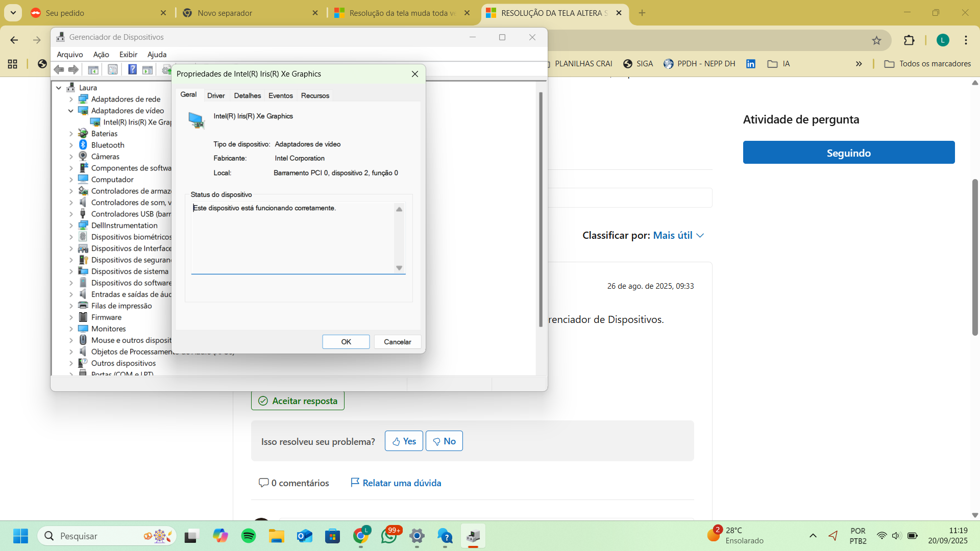The height and width of the screenshot is (551, 980).
Task: Open the LinkedIn bookmark icon
Action: (x=751, y=64)
